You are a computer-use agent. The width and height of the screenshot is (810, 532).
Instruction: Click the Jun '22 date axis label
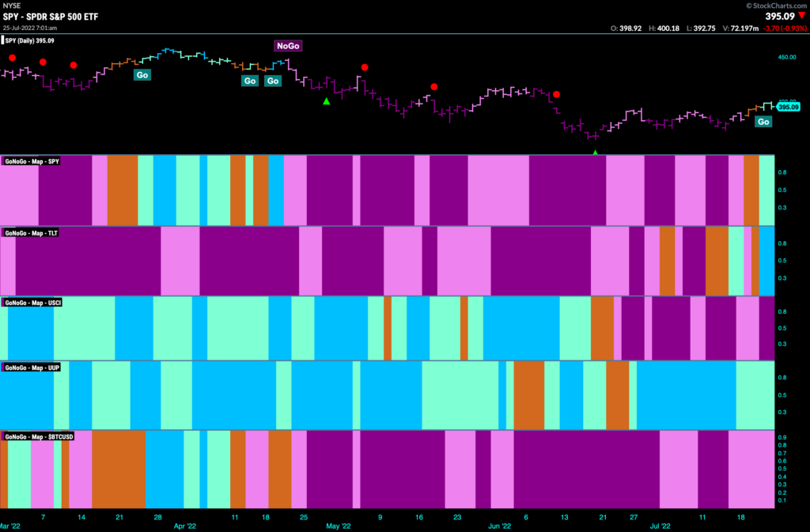[x=500, y=526]
